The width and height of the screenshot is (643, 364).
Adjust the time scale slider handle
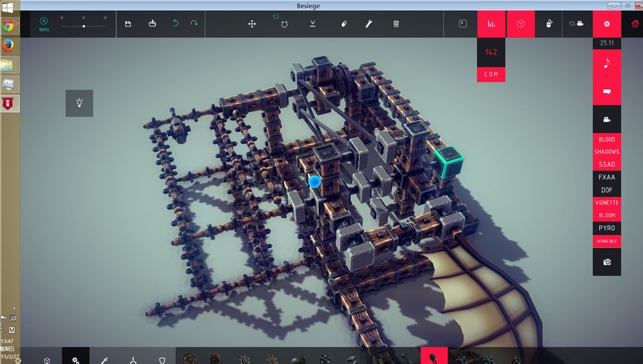(84, 26)
